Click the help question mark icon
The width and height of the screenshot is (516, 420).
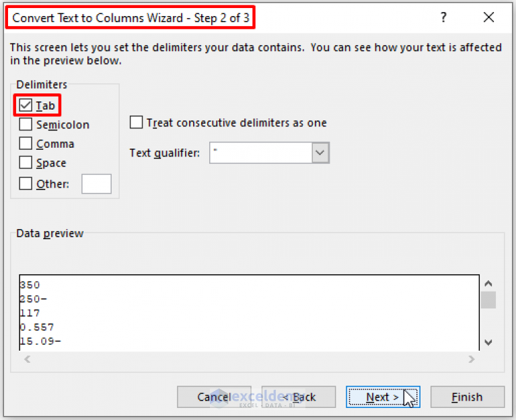pos(443,17)
